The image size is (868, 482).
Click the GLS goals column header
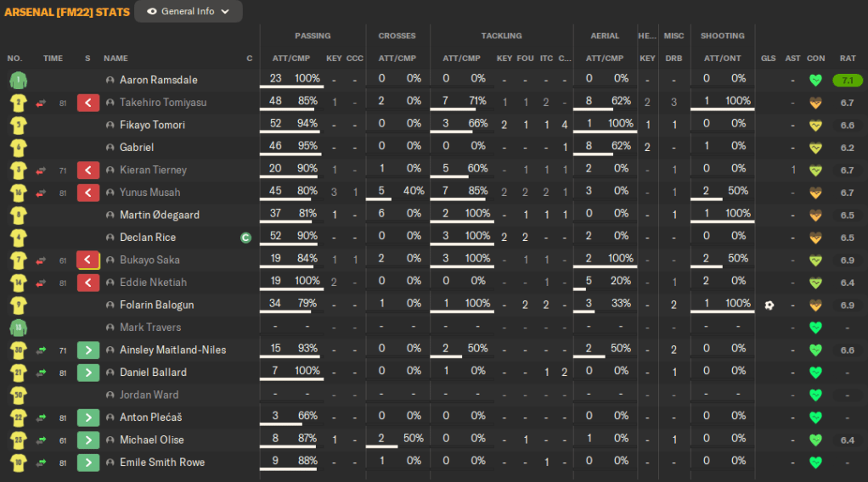click(x=768, y=59)
